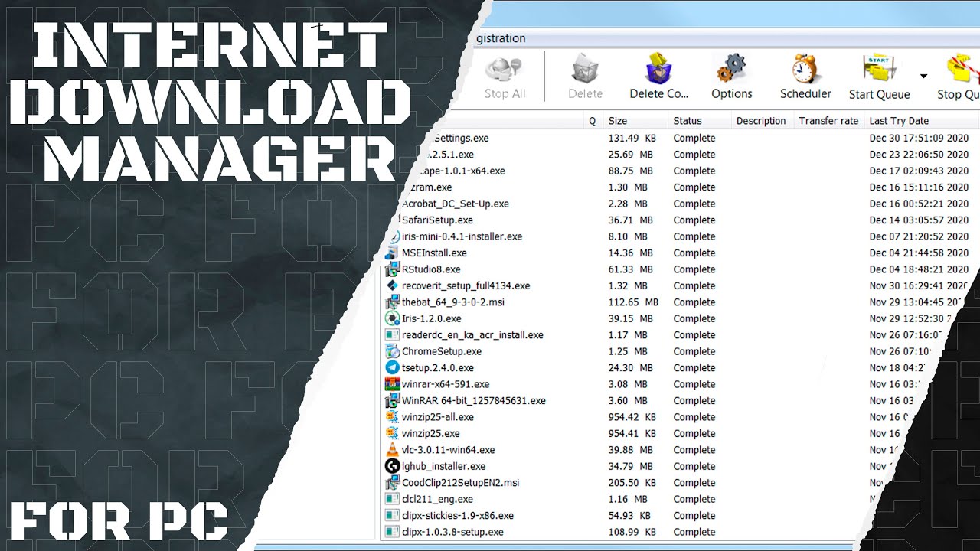Image resolution: width=980 pixels, height=551 pixels.
Task: Expand the Start Queue dropdown arrow
Action: (923, 76)
